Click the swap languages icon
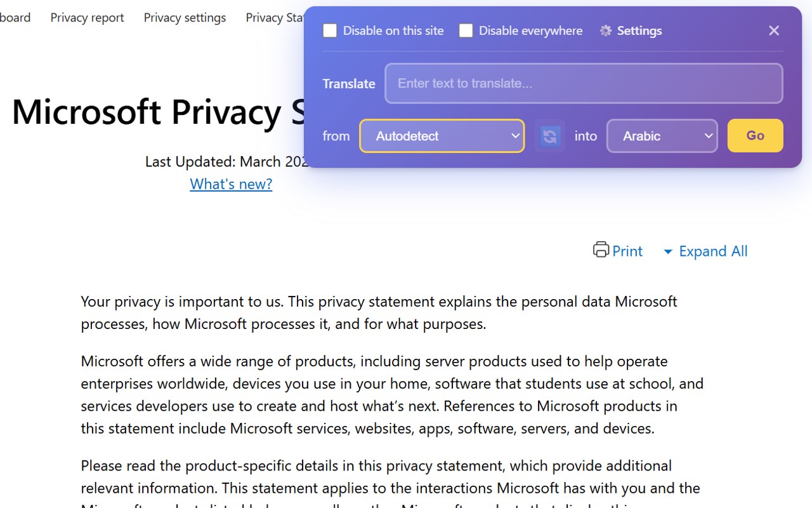812x508 pixels. click(x=550, y=136)
